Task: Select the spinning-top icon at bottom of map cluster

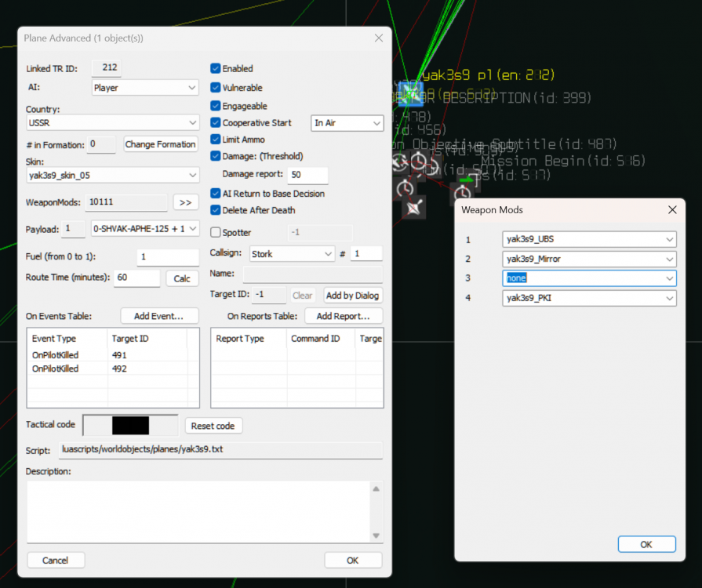Action: [x=413, y=207]
